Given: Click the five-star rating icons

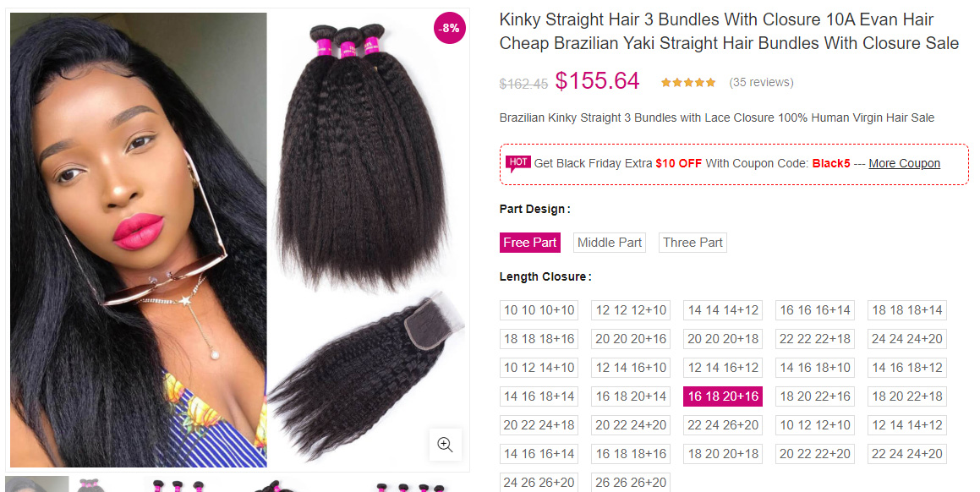Looking at the screenshot, I should pos(688,83).
